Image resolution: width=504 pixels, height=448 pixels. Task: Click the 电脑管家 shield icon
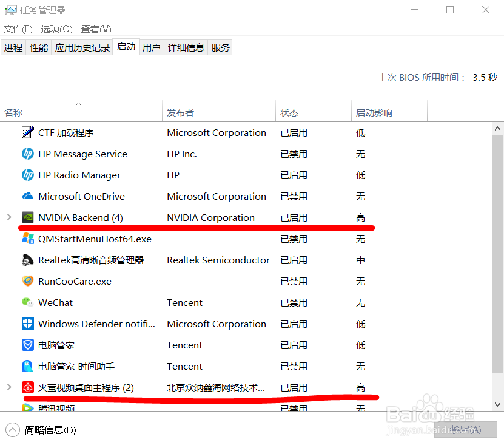pyautogui.click(x=28, y=344)
